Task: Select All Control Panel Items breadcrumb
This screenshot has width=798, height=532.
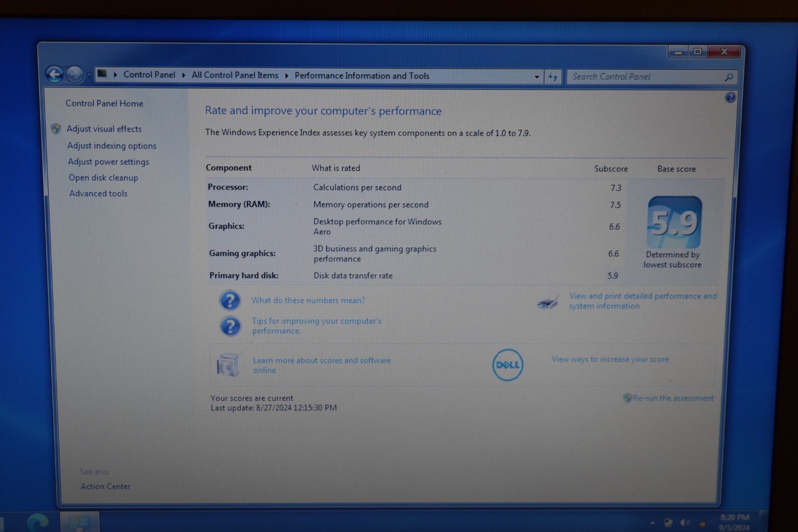Action: [x=235, y=75]
